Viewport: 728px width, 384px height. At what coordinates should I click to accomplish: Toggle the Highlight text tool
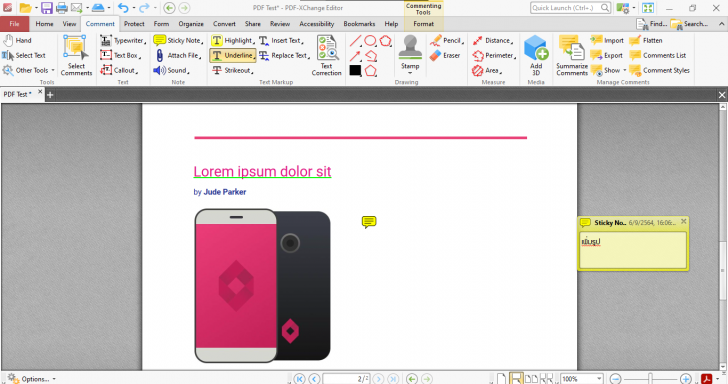point(232,40)
